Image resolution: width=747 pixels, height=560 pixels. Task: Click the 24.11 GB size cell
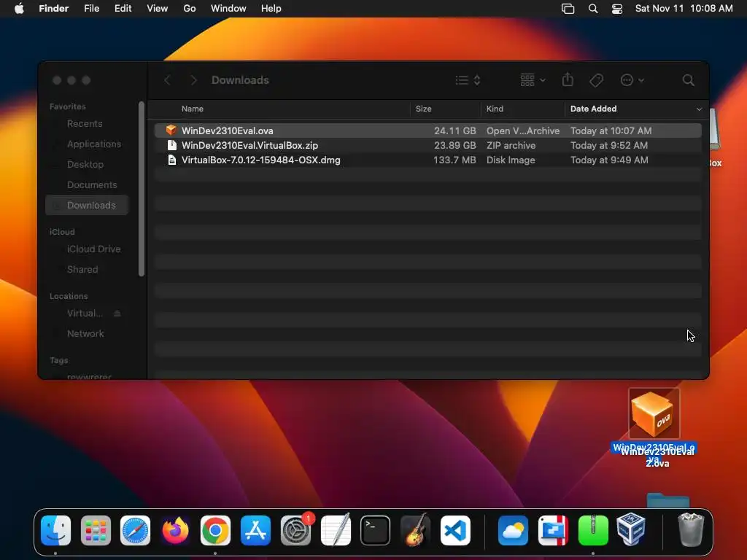point(454,131)
